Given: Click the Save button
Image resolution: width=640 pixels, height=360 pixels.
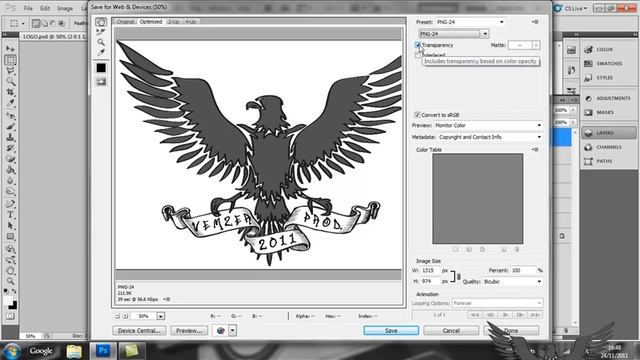Looking at the screenshot, I should (391, 330).
